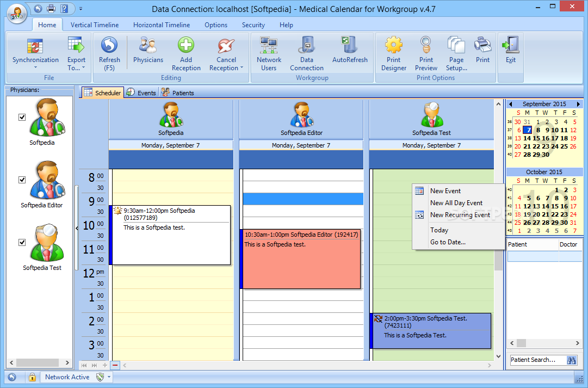Collapse the physicians side panel arrow

pos(77,228)
